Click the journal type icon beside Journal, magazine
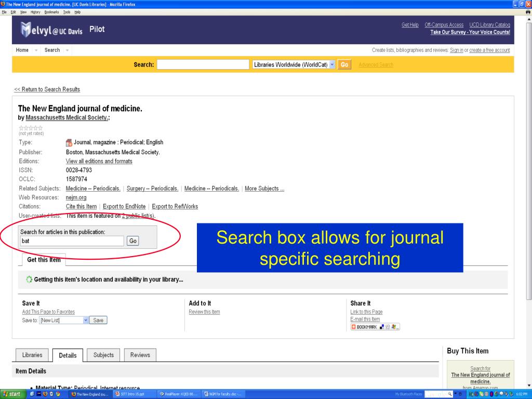532x399 pixels. point(69,142)
